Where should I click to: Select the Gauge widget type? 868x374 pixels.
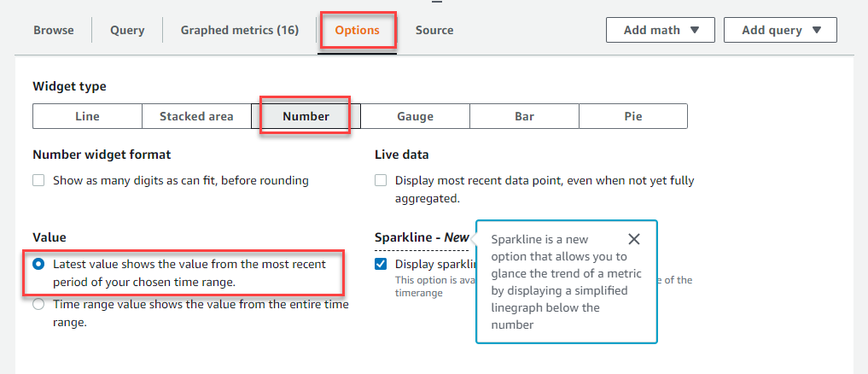pos(415,116)
